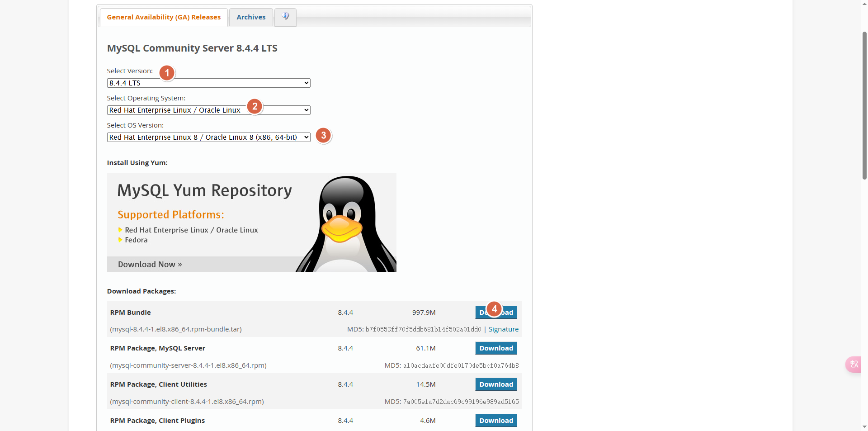Select General Availability (GA) Releases tab
The image size is (868, 431).
tap(164, 17)
